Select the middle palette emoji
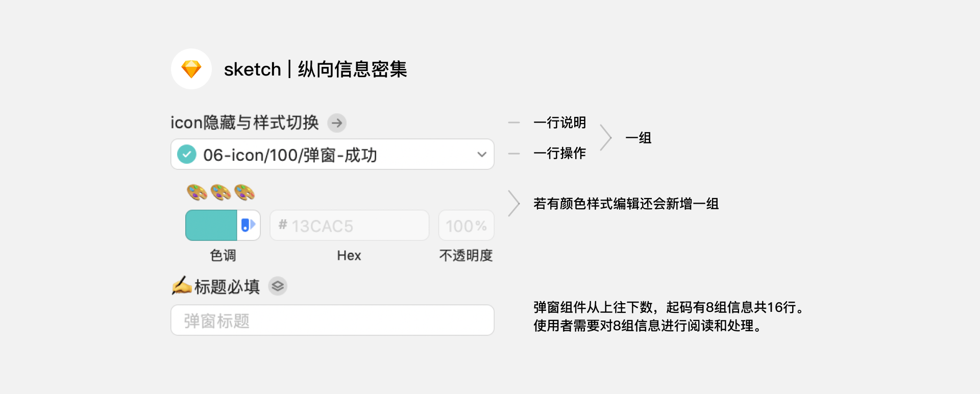 (220, 192)
